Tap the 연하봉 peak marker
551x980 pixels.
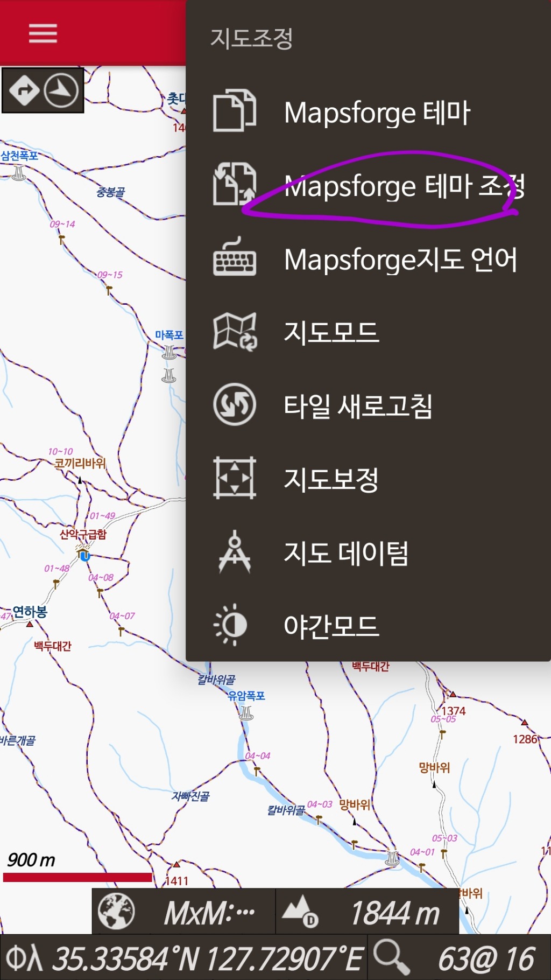(30, 624)
